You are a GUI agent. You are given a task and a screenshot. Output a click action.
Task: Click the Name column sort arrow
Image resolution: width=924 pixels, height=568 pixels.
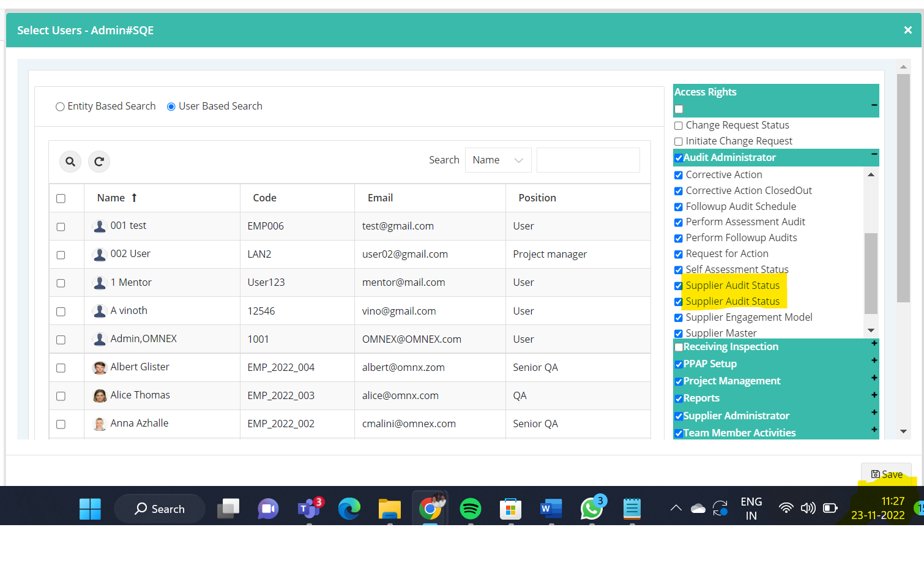tap(134, 198)
